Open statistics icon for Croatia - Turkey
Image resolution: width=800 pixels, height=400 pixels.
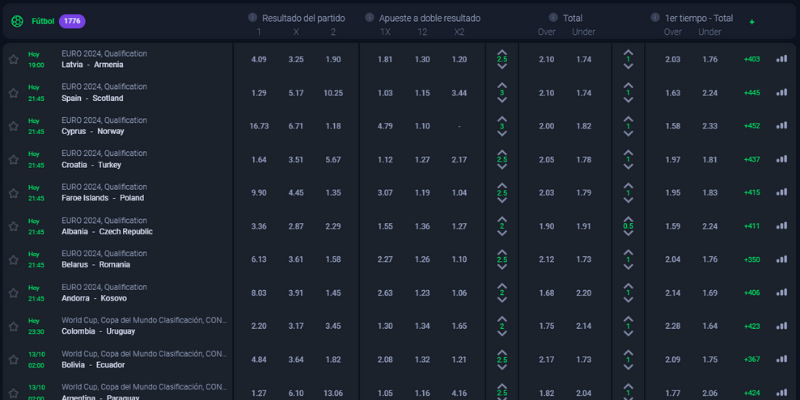(x=782, y=159)
